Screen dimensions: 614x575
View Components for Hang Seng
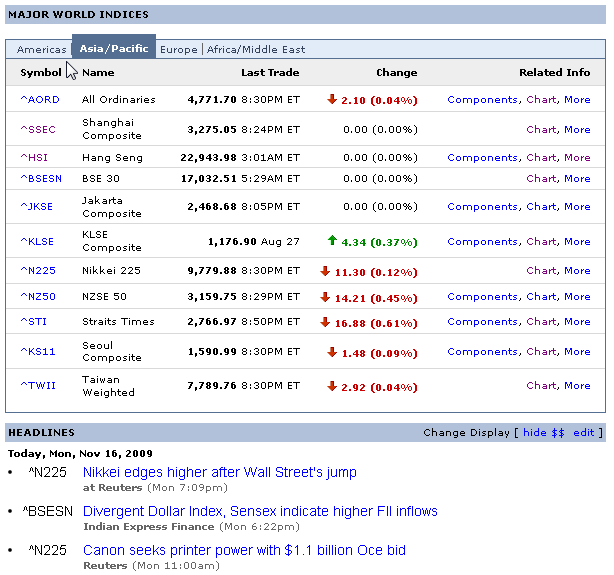point(482,158)
